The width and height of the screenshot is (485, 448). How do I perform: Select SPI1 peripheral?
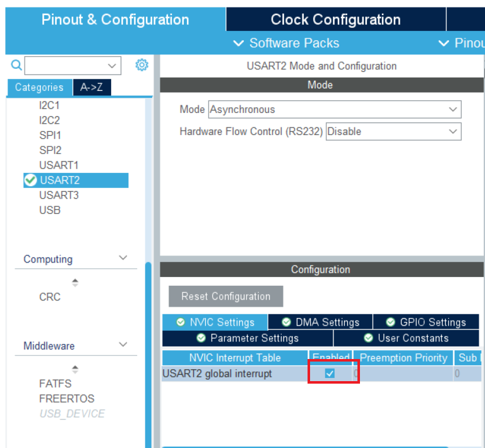point(50,135)
